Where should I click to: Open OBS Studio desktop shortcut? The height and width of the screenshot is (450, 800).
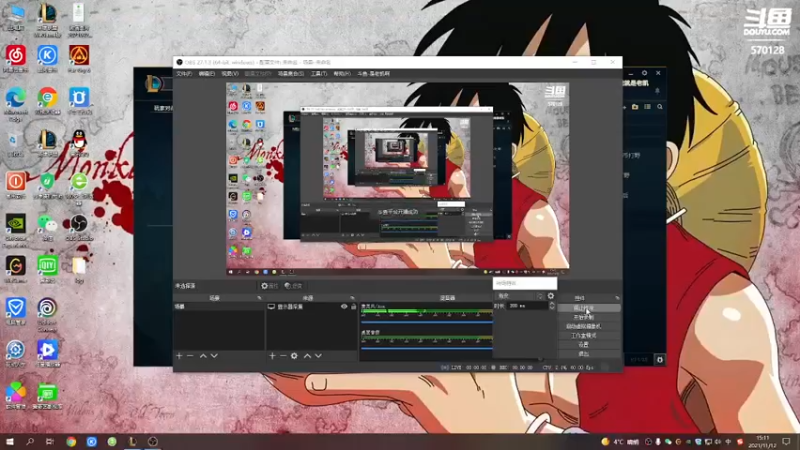pos(79,227)
